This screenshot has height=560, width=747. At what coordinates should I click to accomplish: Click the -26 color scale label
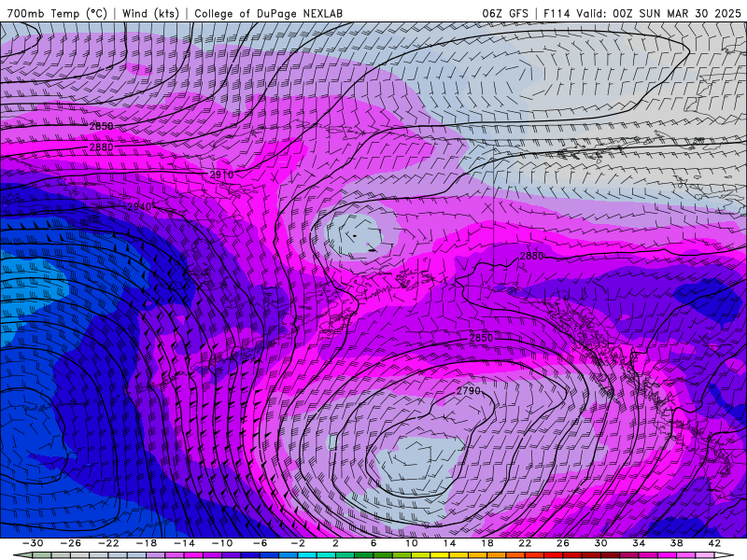(x=71, y=543)
